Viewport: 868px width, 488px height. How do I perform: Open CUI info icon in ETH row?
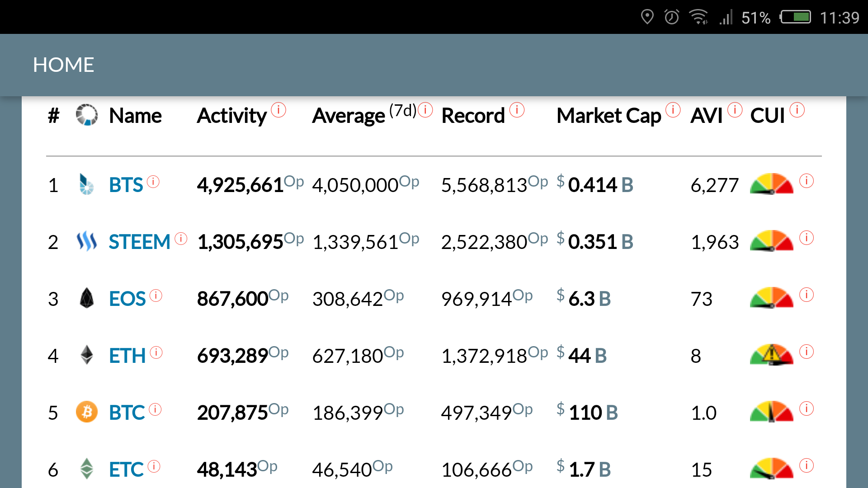807,352
